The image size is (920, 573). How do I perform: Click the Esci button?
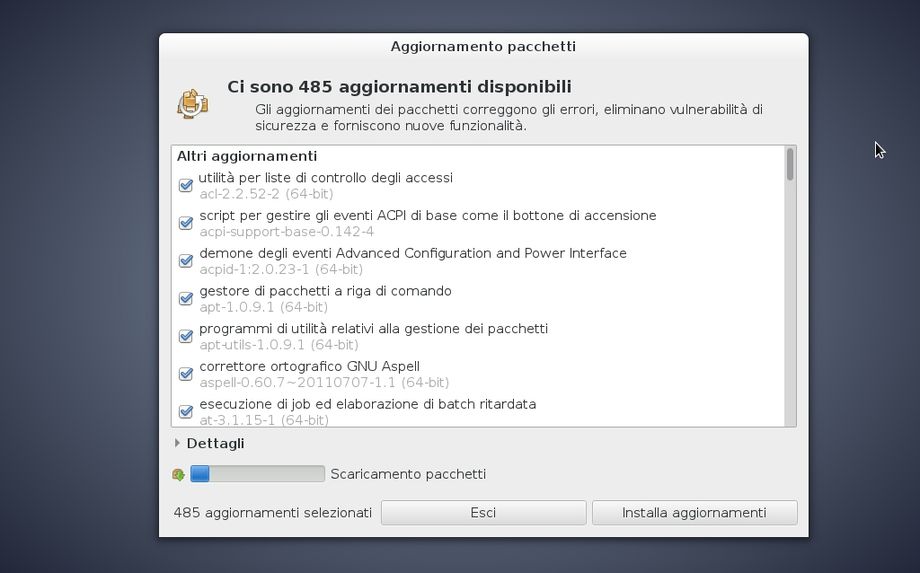coord(483,513)
